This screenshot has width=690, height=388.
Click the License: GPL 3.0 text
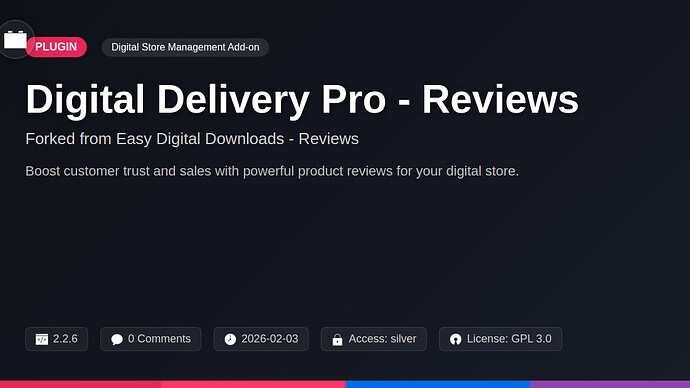(x=509, y=339)
